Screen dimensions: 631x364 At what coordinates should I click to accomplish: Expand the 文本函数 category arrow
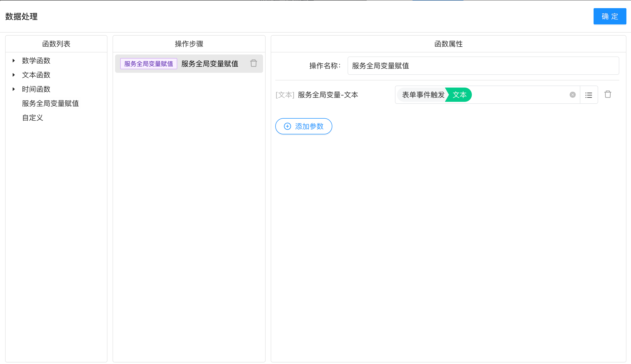click(14, 75)
